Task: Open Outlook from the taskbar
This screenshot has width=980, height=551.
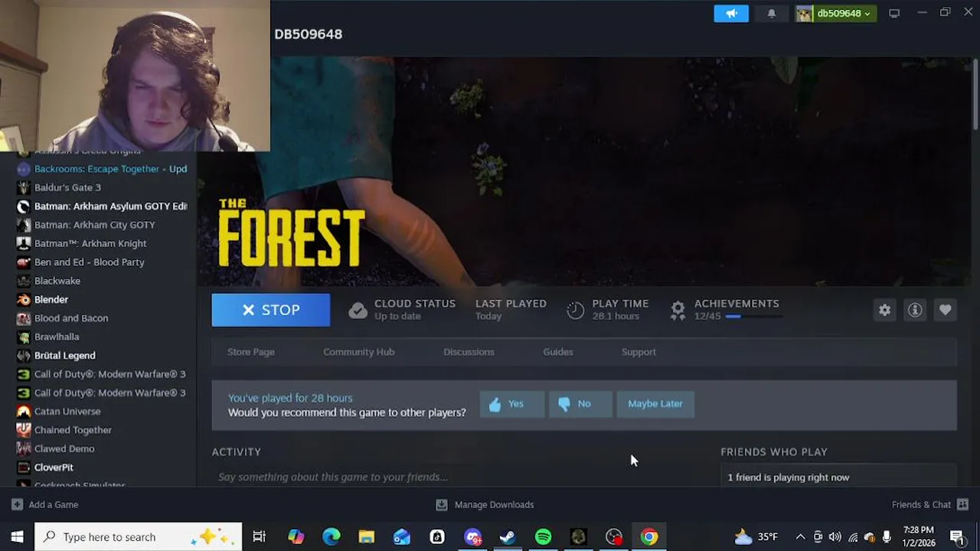Action: coord(402,536)
